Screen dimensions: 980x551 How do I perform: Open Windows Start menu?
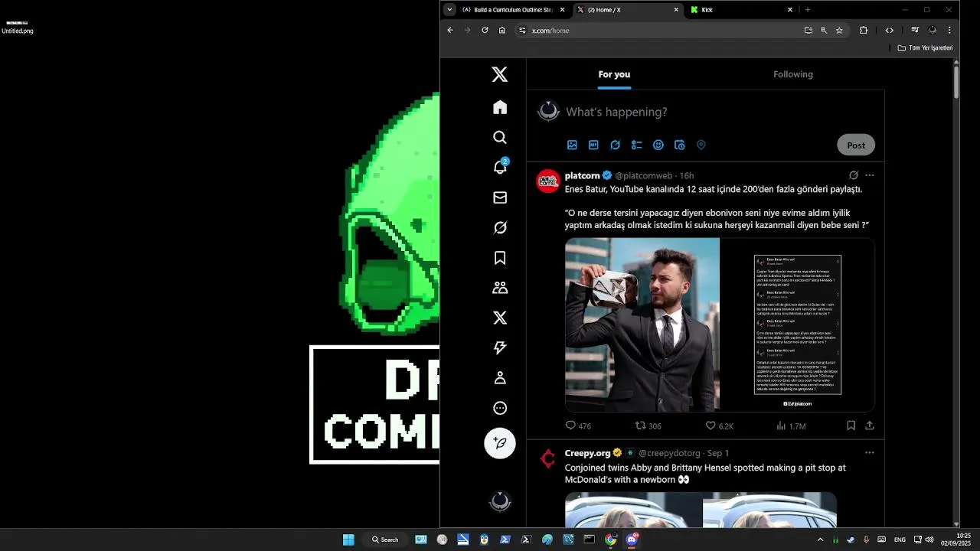(x=348, y=540)
